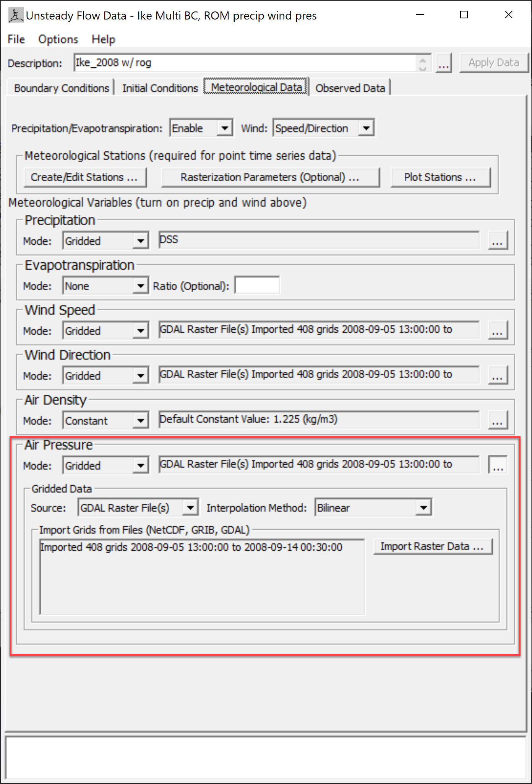The height and width of the screenshot is (784, 532).
Task: Click the Precipitation DSS text field
Action: (x=319, y=240)
